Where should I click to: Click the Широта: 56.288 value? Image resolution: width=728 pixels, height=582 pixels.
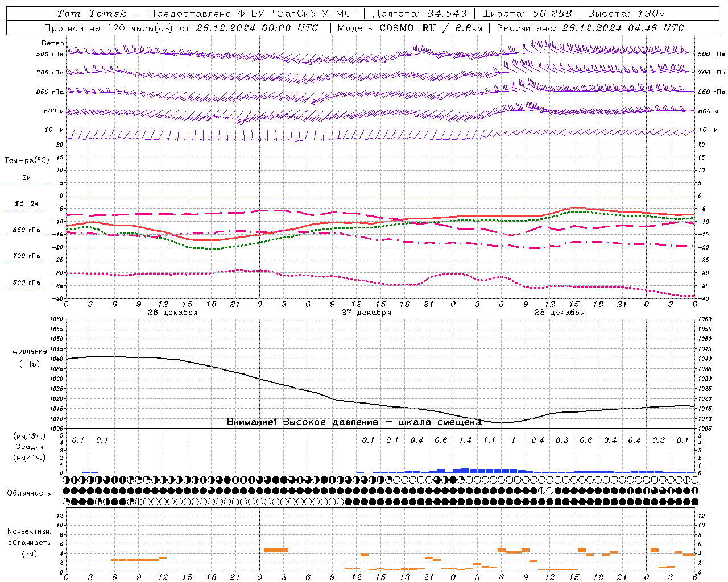click(x=526, y=14)
